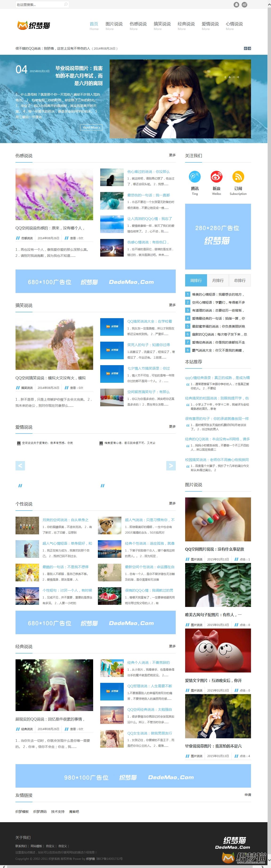Open egg faces image in 图片说说

click(218, 651)
